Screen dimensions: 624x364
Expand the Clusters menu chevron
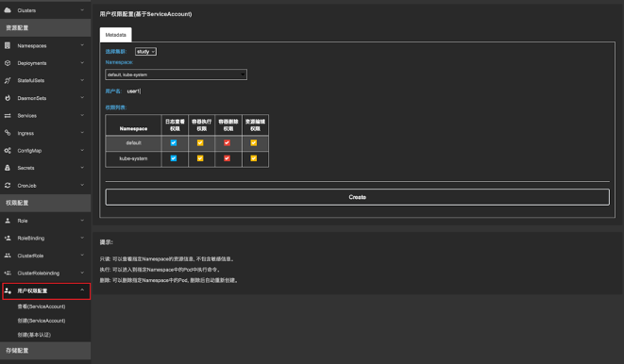tap(82, 10)
